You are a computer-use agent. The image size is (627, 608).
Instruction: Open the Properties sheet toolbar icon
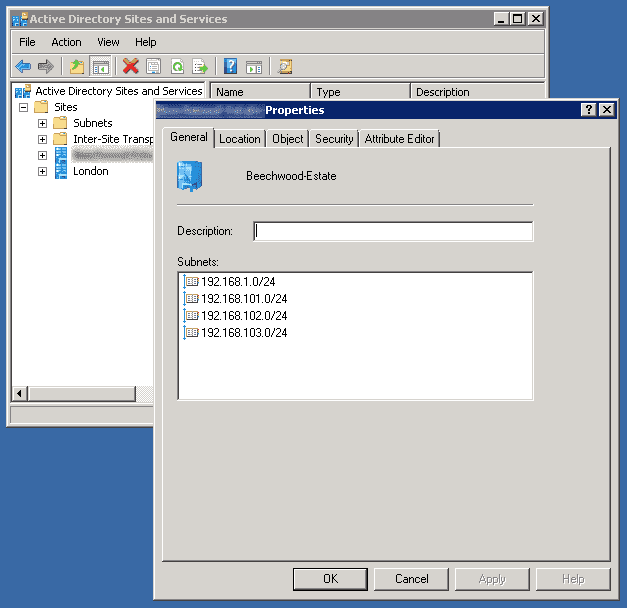click(x=154, y=66)
